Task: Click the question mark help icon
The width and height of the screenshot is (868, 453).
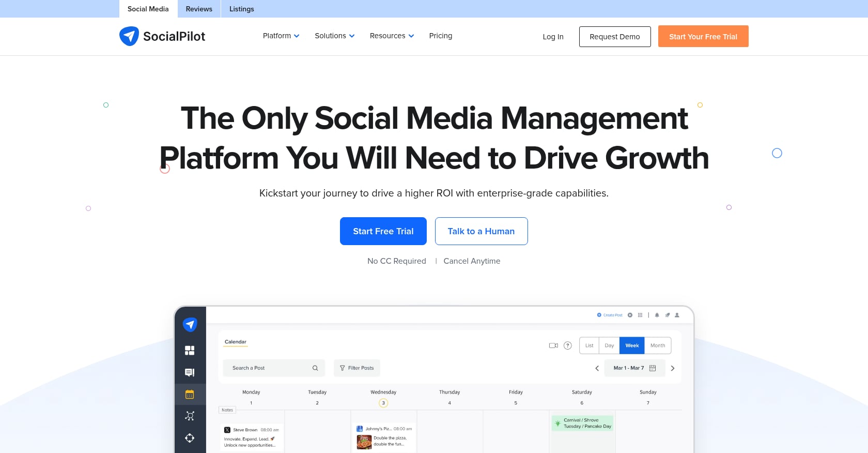Action: click(x=568, y=345)
